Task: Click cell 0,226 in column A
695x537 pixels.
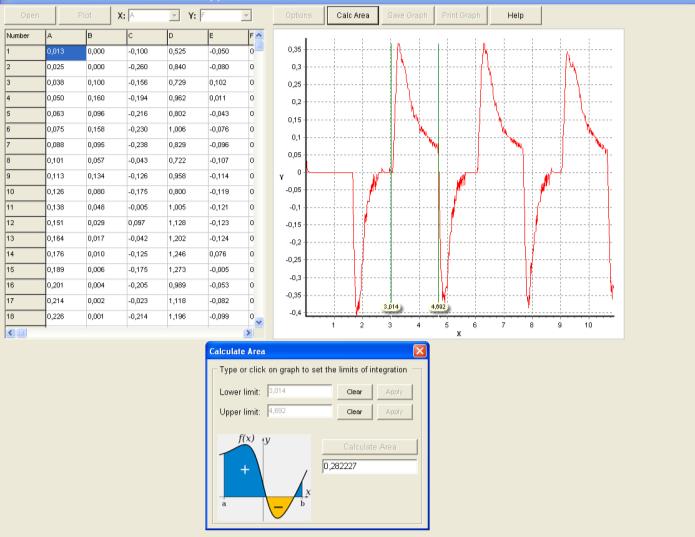Action: click(x=66, y=317)
